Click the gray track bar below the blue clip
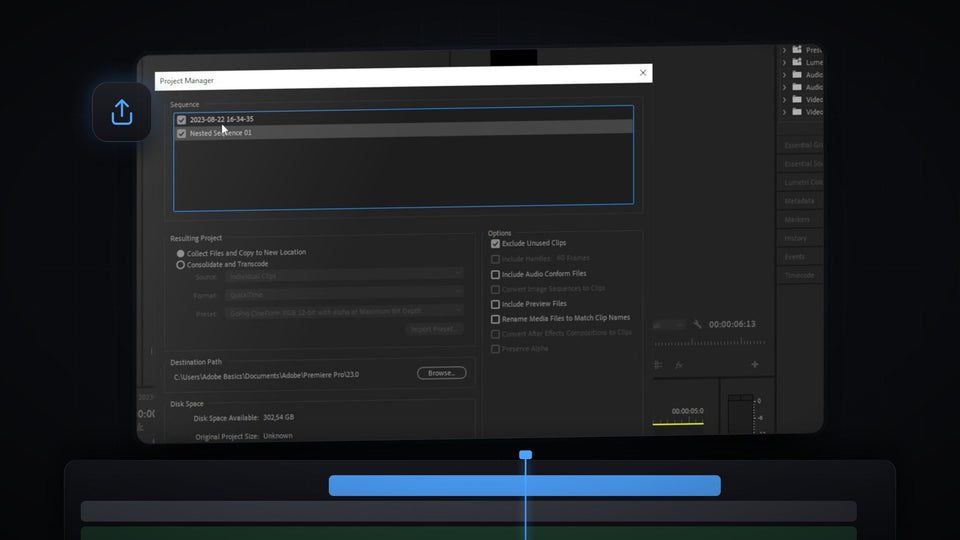 coord(468,511)
